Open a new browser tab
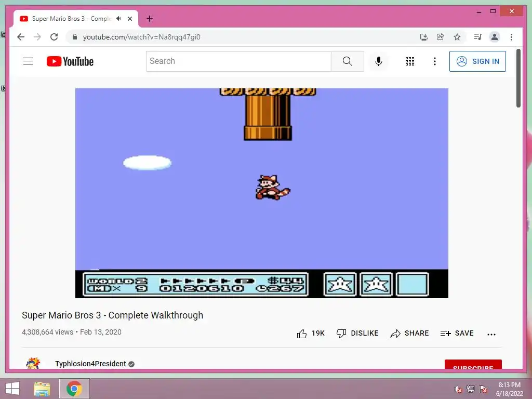Image resolution: width=532 pixels, height=399 pixels. click(150, 19)
